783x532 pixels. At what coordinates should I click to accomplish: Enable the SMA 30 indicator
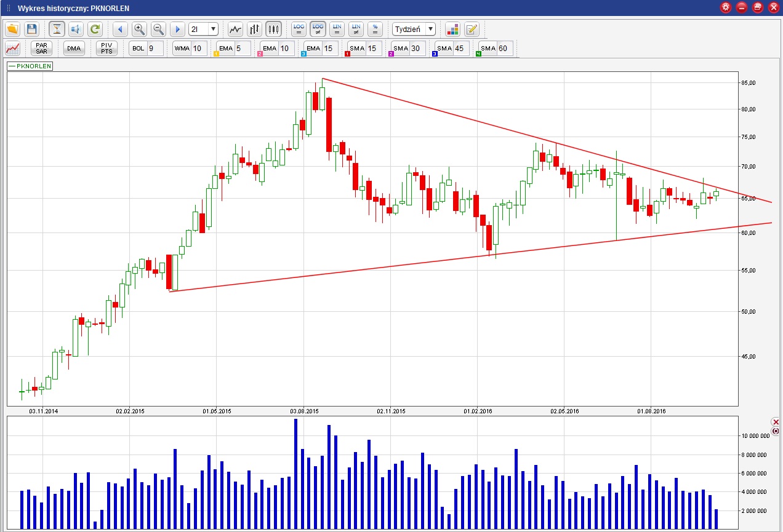point(401,48)
